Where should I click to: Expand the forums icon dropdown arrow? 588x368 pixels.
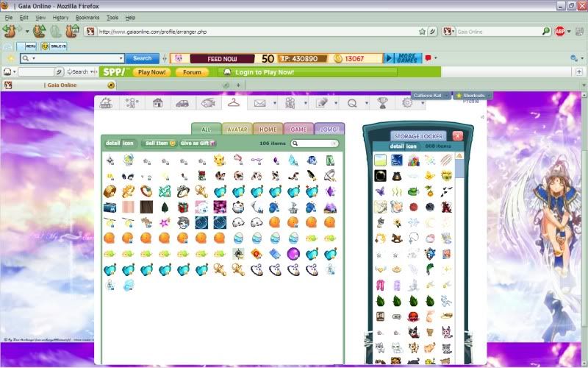point(366,103)
